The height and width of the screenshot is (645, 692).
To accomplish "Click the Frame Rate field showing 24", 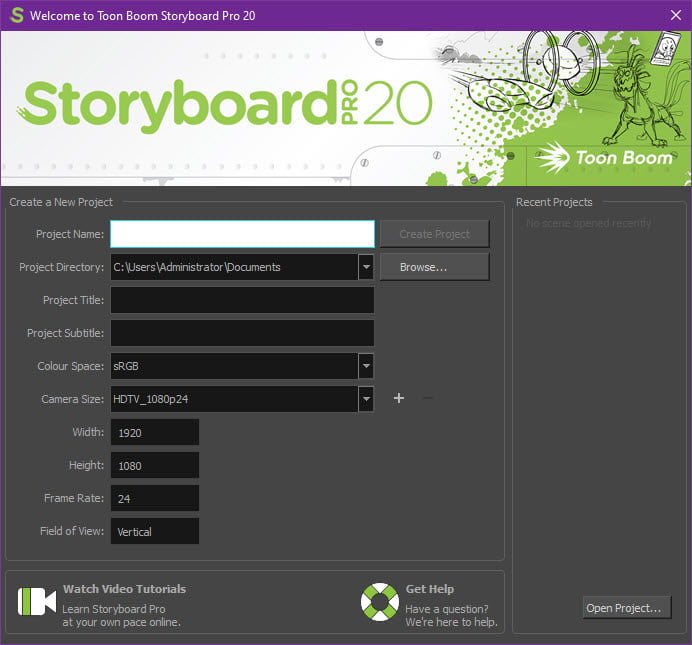I will [x=154, y=498].
